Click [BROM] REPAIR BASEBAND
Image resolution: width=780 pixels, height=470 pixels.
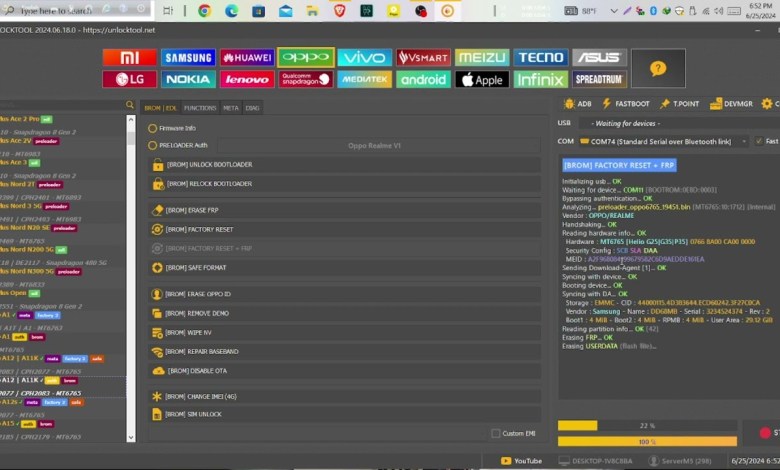344,352
